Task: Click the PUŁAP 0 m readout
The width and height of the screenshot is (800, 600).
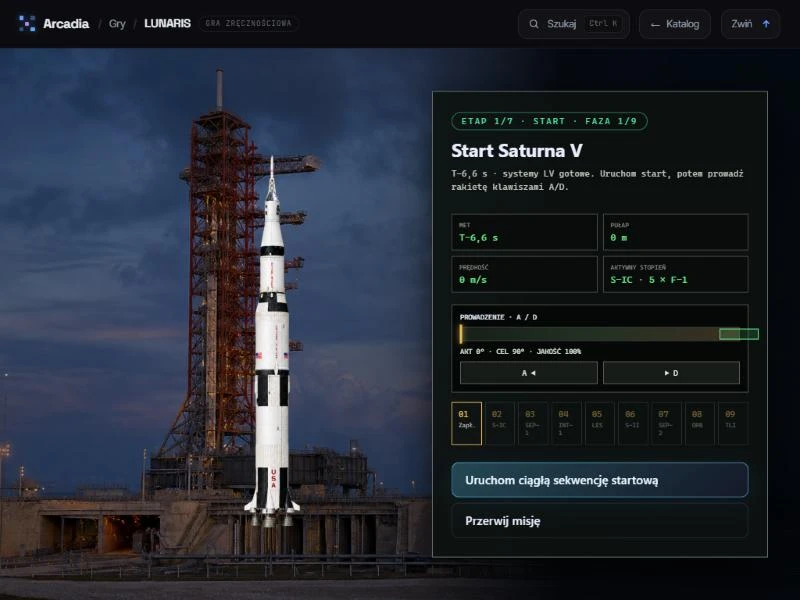Action: (x=676, y=232)
